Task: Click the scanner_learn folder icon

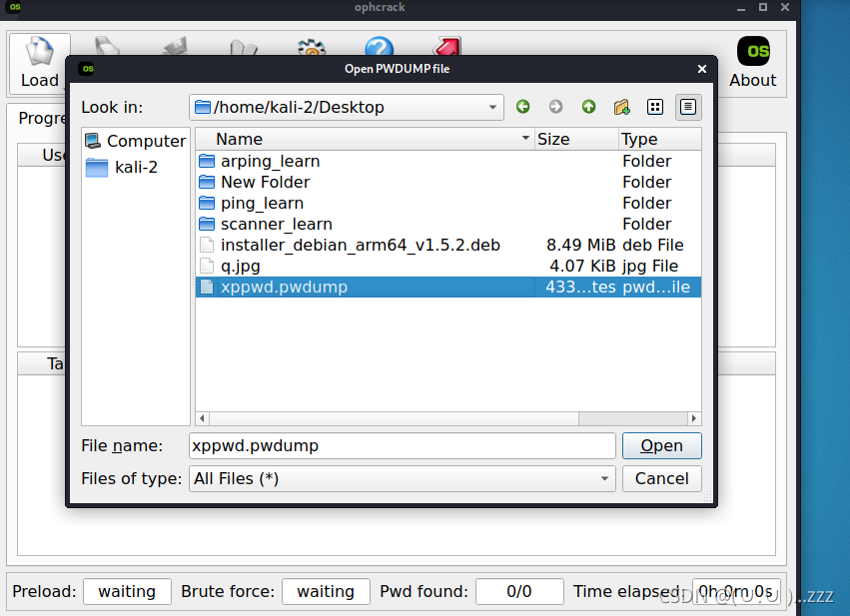Action: [x=207, y=224]
